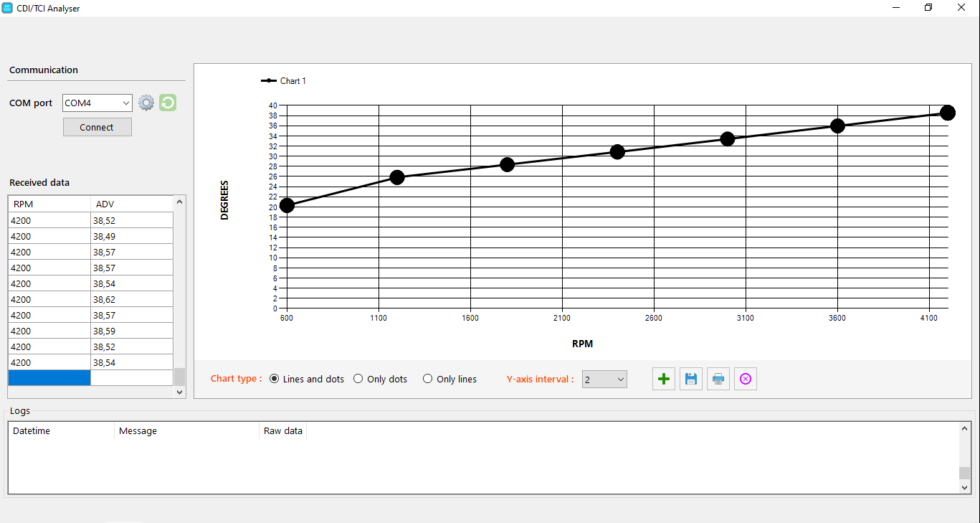Click the Chart 1 legend marker
This screenshot has width=980, height=523.
(x=269, y=81)
